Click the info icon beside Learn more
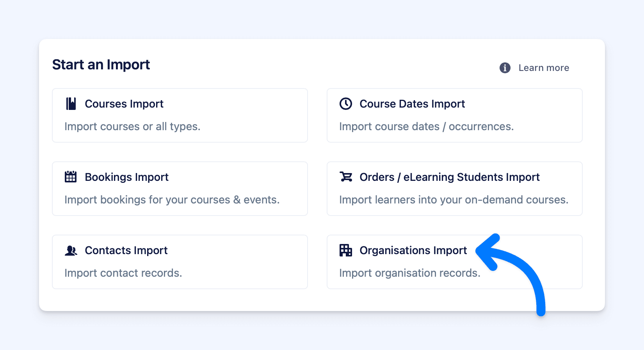Image resolution: width=644 pixels, height=350 pixels. click(505, 68)
